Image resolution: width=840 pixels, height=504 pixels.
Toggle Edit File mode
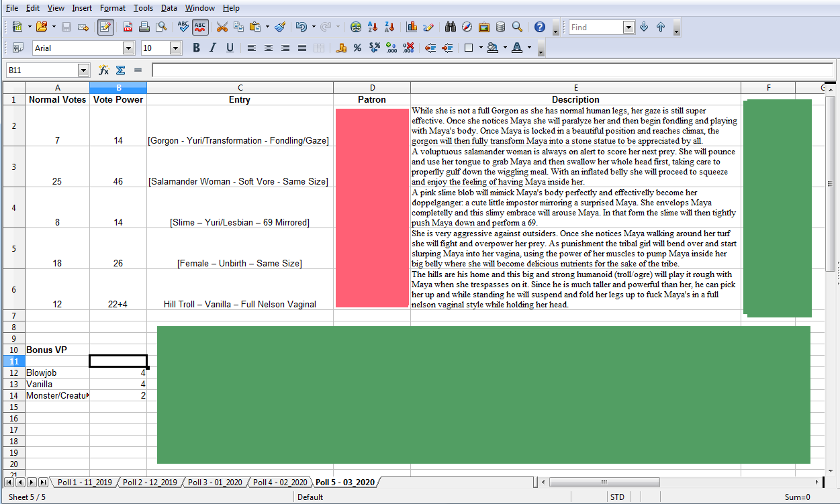pos(105,28)
